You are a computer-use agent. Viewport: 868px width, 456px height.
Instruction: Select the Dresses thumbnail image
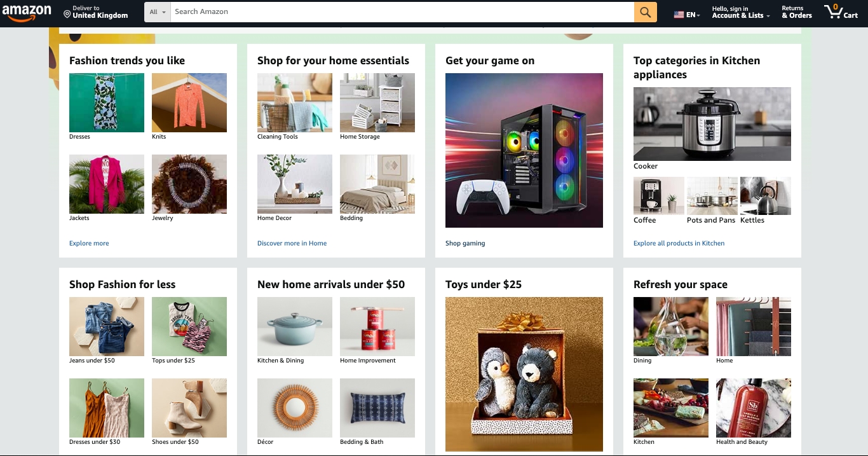click(x=107, y=102)
